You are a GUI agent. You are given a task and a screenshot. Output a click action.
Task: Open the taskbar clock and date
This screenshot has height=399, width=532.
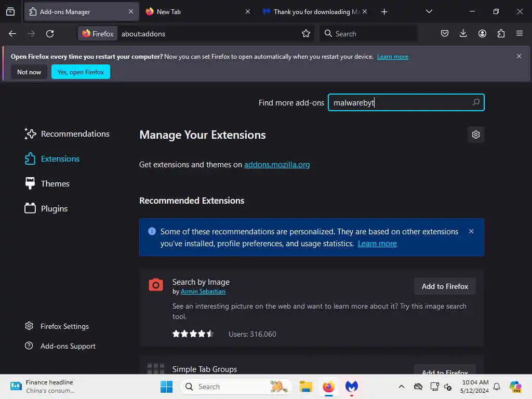(475, 387)
